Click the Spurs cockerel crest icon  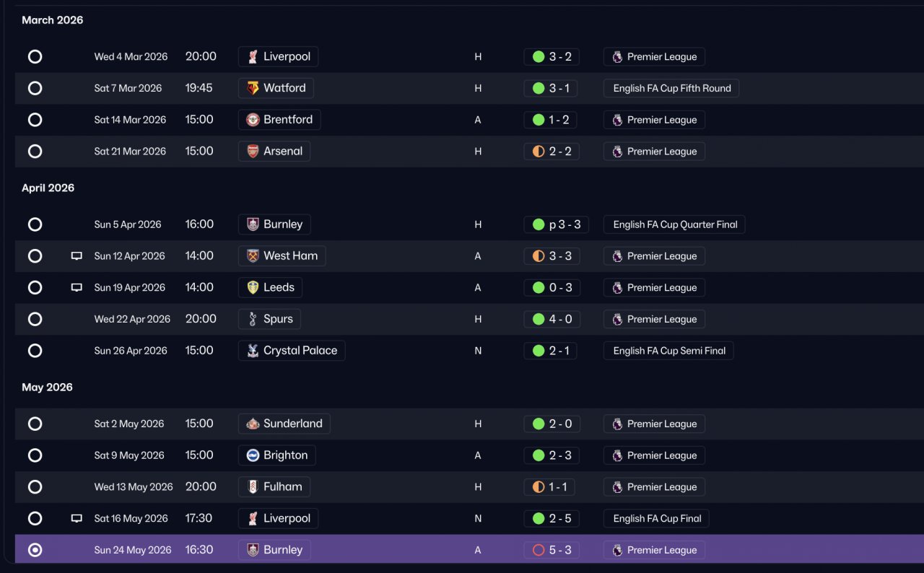253,319
